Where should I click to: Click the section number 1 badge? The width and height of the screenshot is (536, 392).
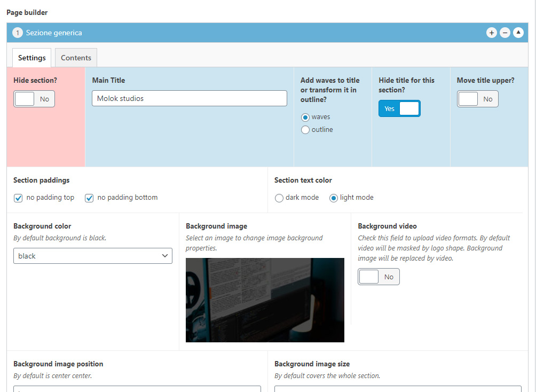click(18, 33)
